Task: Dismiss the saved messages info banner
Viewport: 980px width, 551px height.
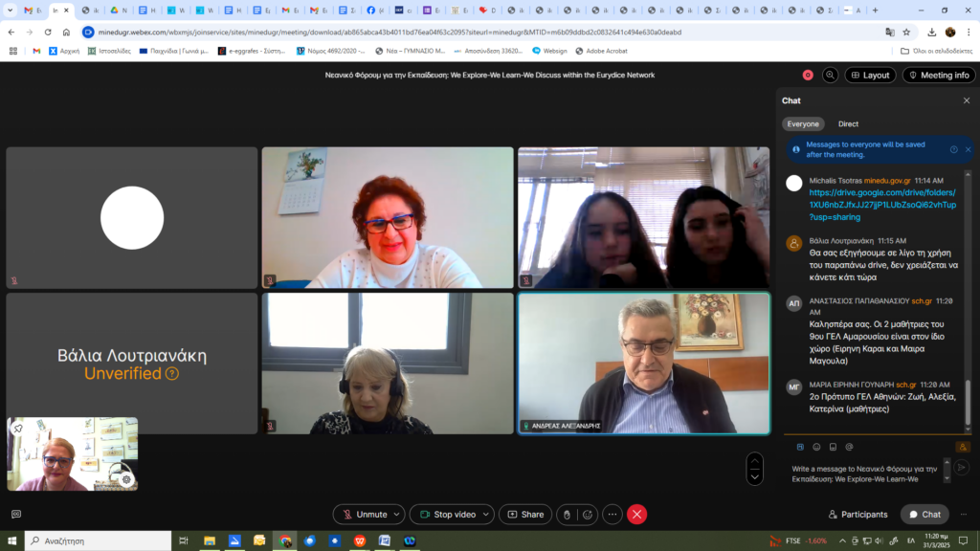Action: pyautogui.click(x=968, y=149)
